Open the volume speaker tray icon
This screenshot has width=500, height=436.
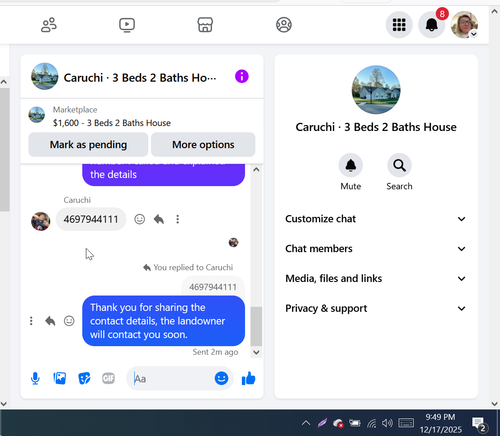click(x=387, y=423)
